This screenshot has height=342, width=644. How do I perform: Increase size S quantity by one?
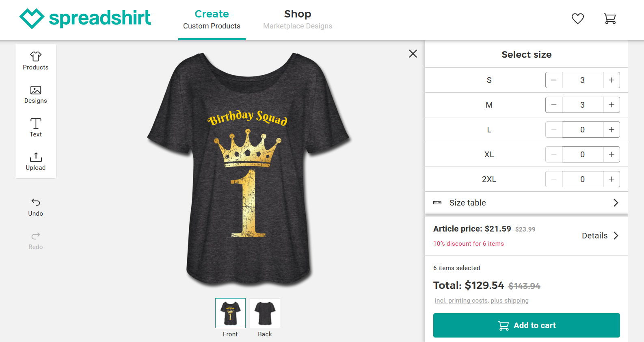pos(611,80)
